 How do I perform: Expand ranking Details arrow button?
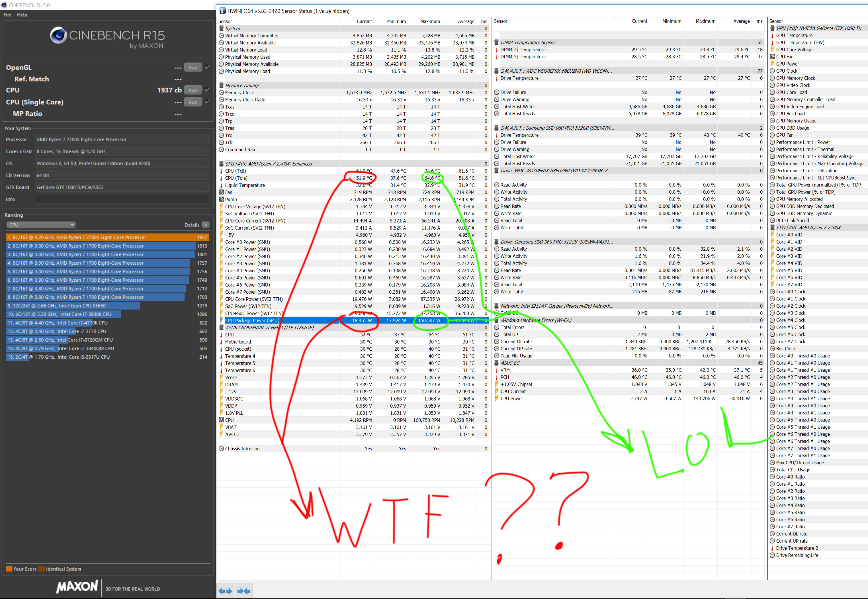[206, 225]
